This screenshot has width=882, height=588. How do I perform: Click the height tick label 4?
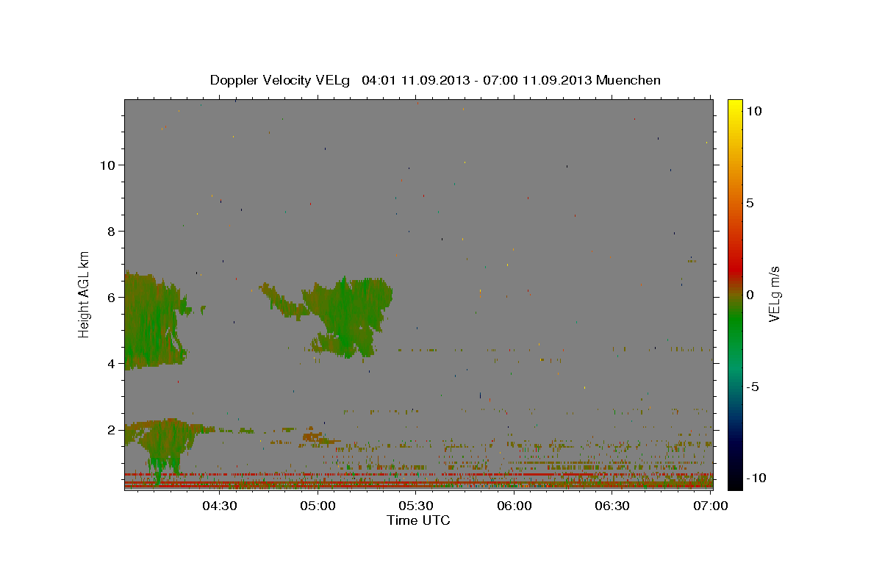pos(112,363)
